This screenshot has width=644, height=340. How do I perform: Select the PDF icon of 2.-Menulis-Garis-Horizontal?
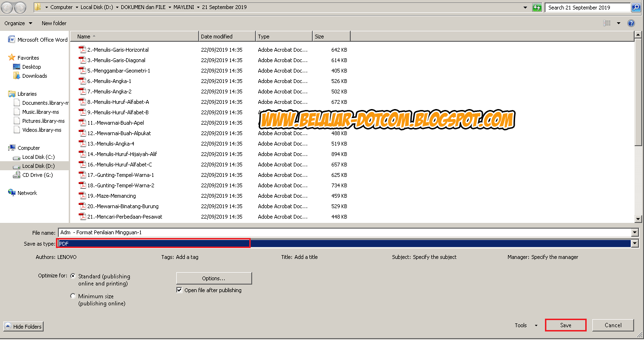(x=82, y=49)
